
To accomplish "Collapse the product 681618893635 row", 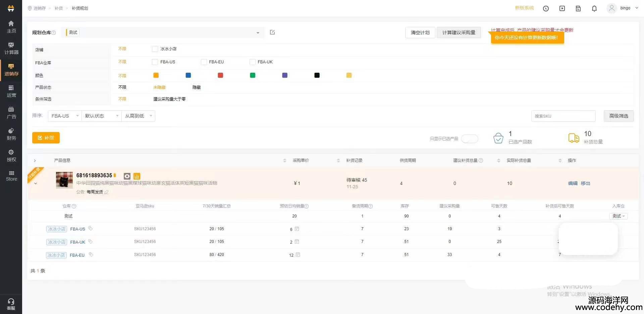I will coord(36,184).
